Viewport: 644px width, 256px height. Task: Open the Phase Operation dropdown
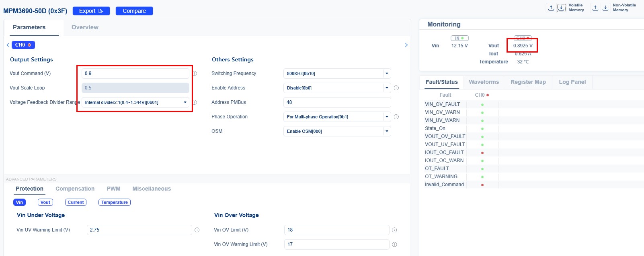[x=387, y=117]
